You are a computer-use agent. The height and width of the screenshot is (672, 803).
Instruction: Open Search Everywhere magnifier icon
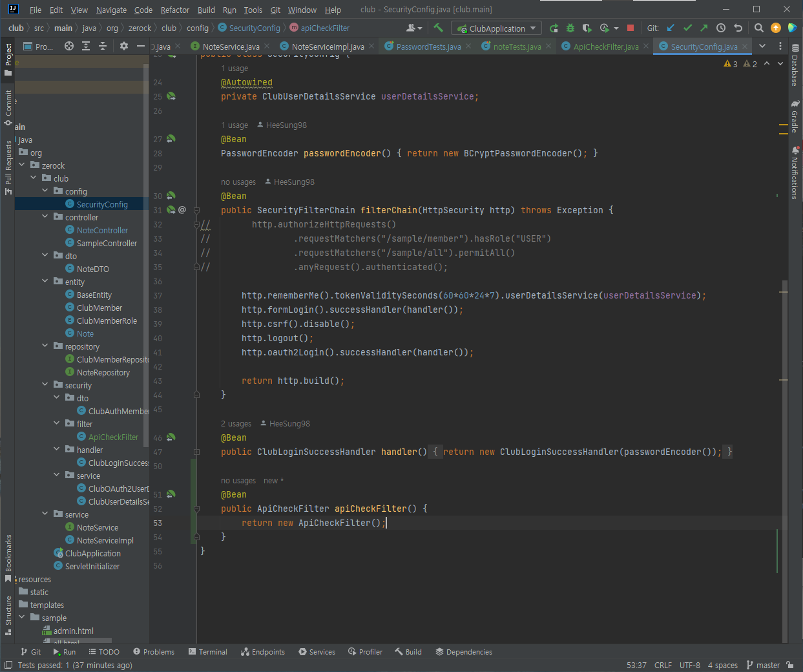(759, 28)
